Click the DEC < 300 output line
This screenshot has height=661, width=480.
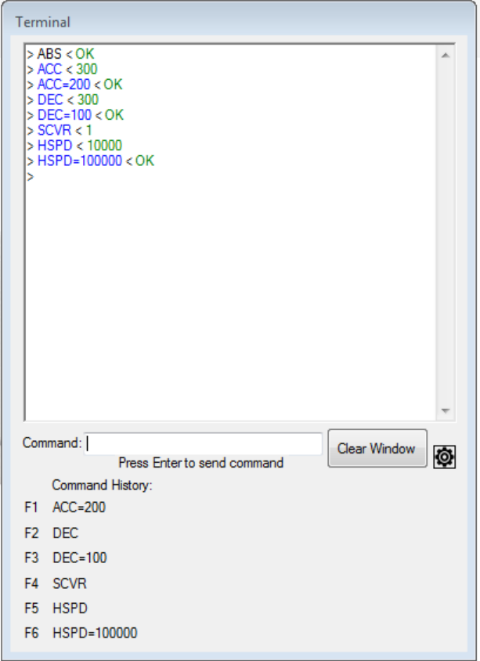[x=63, y=99]
